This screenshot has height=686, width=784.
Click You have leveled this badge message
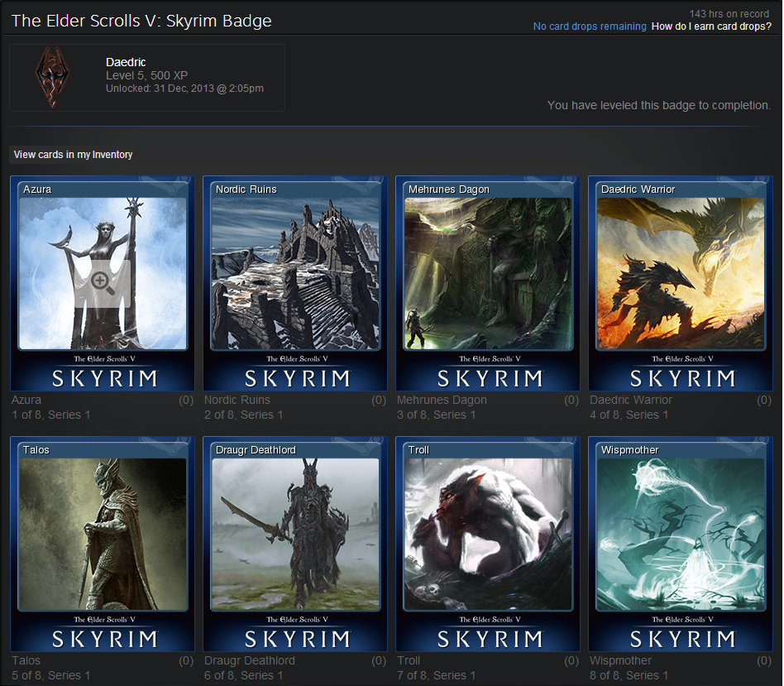coord(659,105)
